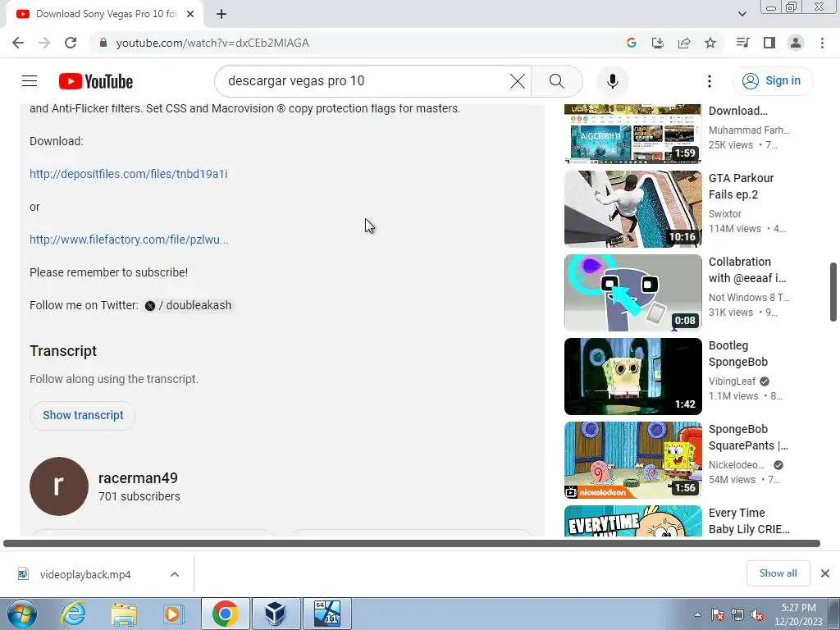
Task: Sign in to YouTube
Action: [x=772, y=81]
